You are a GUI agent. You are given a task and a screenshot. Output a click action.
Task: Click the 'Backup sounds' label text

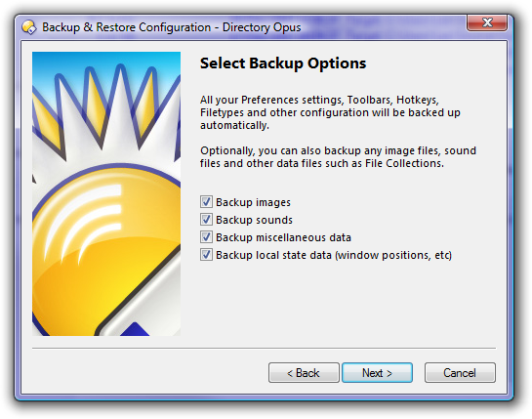[x=254, y=220]
